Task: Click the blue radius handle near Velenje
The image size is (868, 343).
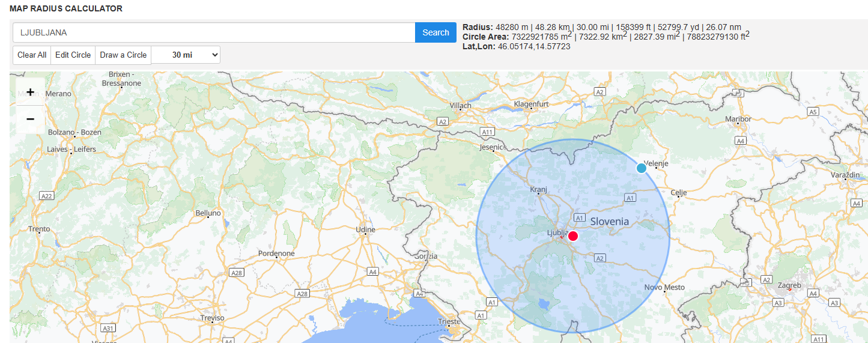Action: coord(642,168)
